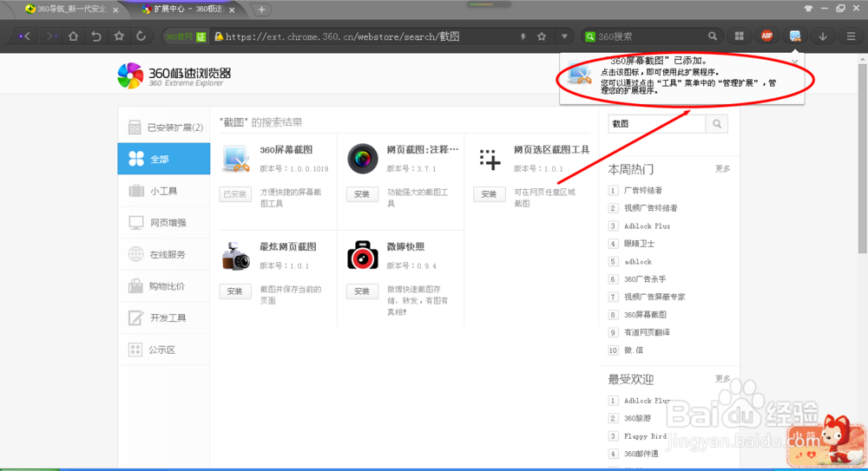Bookmark page with address bar star
Image resolution: width=868 pixels, height=471 pixels.
pyautogui.click(x=542, y=36)
